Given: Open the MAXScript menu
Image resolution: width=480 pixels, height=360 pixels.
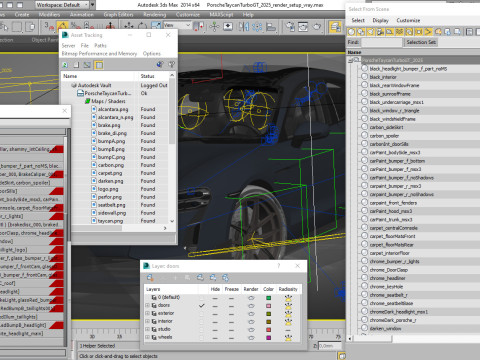Looking at the screenshot, I should coord(221,15).
